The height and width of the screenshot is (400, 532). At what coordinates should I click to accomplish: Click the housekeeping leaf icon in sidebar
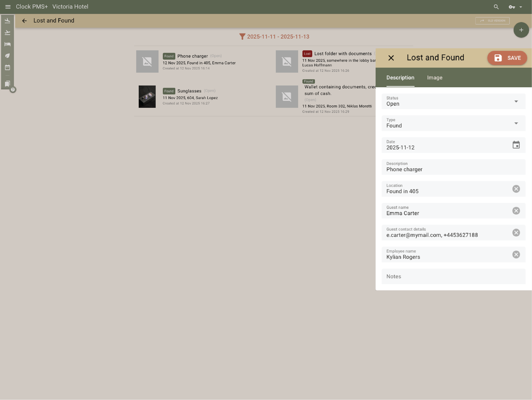pos(7,56)
